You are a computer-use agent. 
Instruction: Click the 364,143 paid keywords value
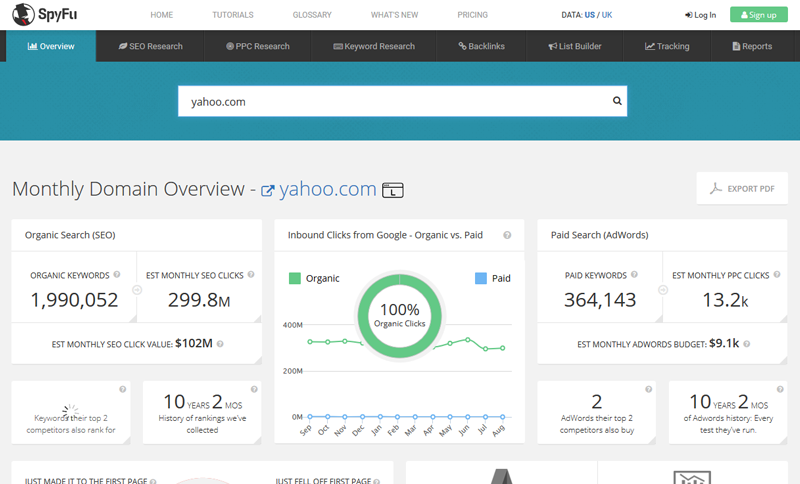600,300
